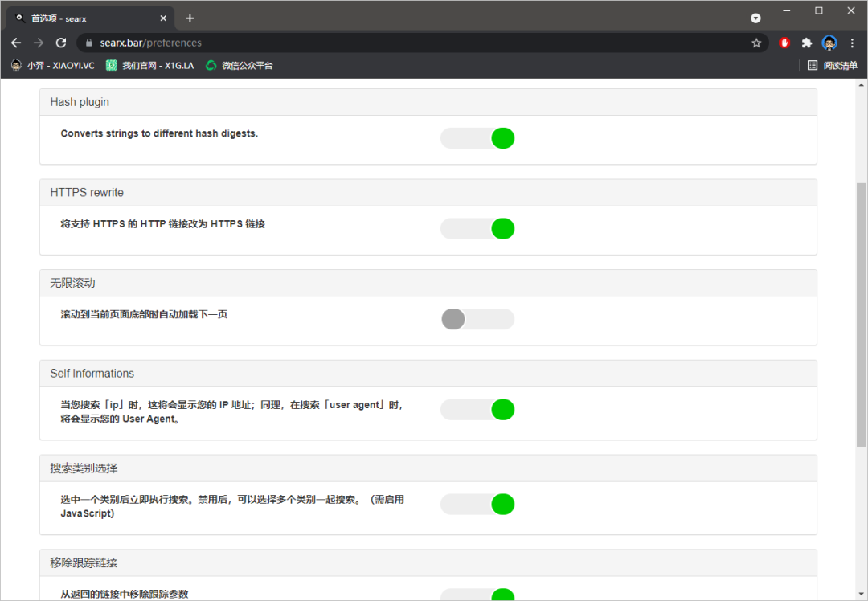Image resolution: width=868 pixels, height=601 pixels.
Task: Toggle off Self Informations plugin
Action: (477, 410)
